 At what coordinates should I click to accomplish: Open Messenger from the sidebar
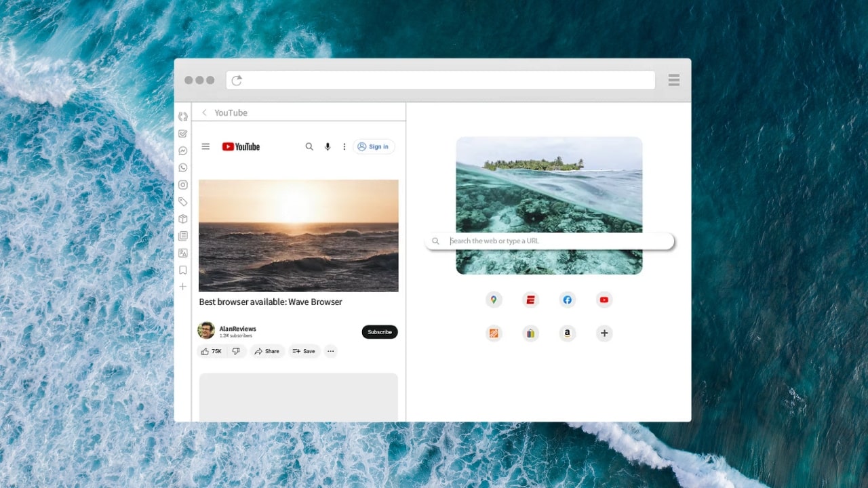[x=183, y=150]
